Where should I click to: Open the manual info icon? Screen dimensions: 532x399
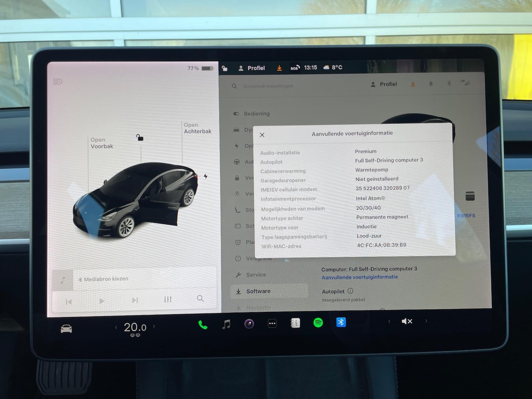(x=295, y=323)
